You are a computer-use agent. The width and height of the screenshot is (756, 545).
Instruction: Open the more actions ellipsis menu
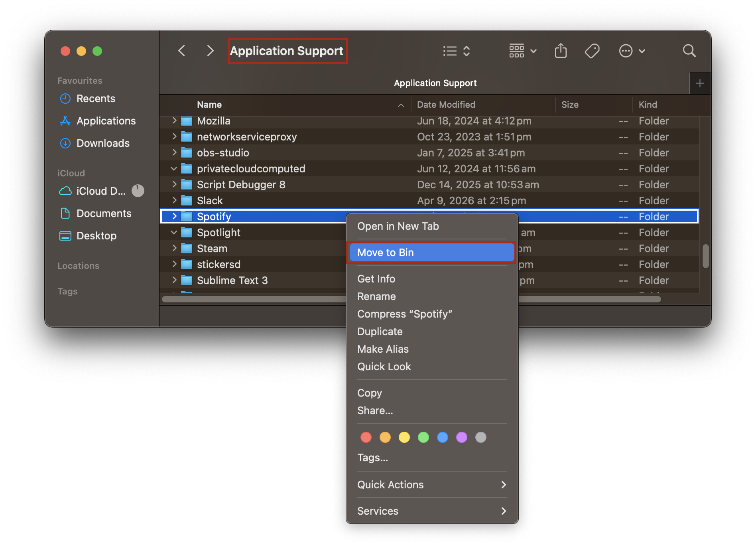632,51
